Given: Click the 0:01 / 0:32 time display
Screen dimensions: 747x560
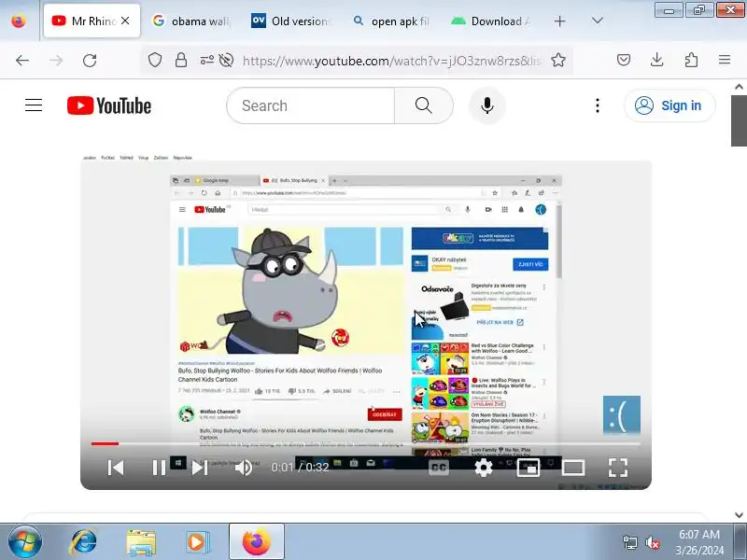Looking at the screenshot, I should [x=300, y=468].
